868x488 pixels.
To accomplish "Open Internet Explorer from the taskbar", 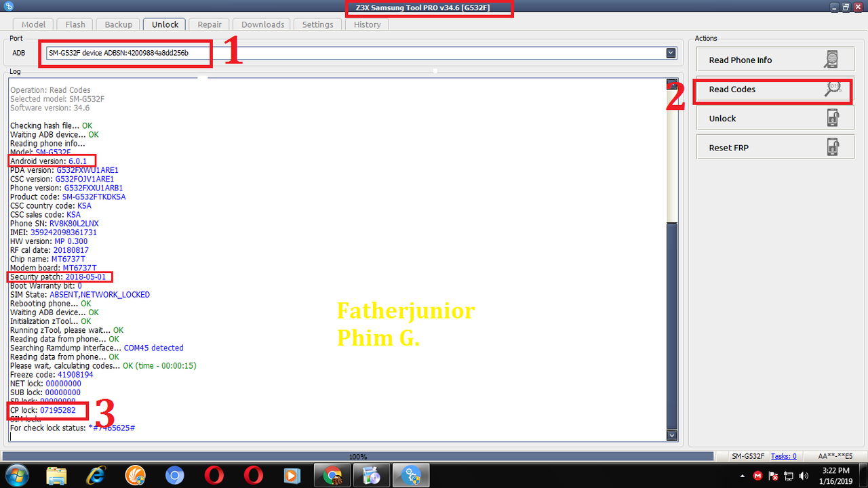I will tap(96, 475).
